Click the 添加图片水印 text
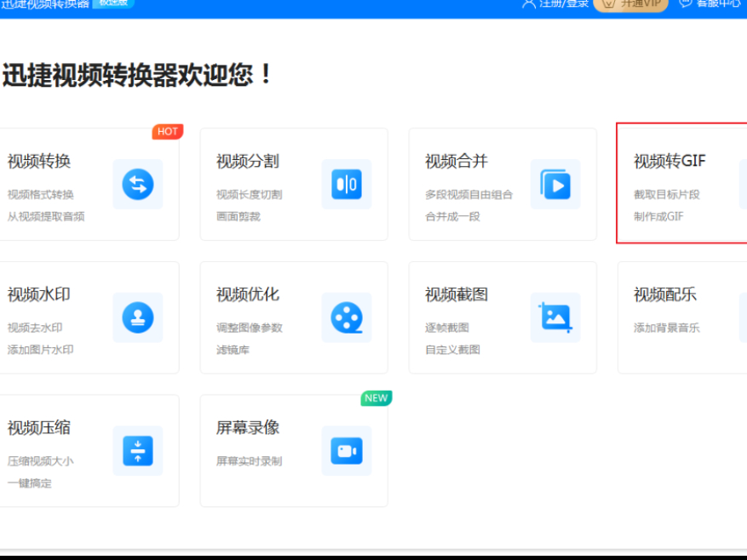This screenshot has height=560, width=747. pos(41,350)
